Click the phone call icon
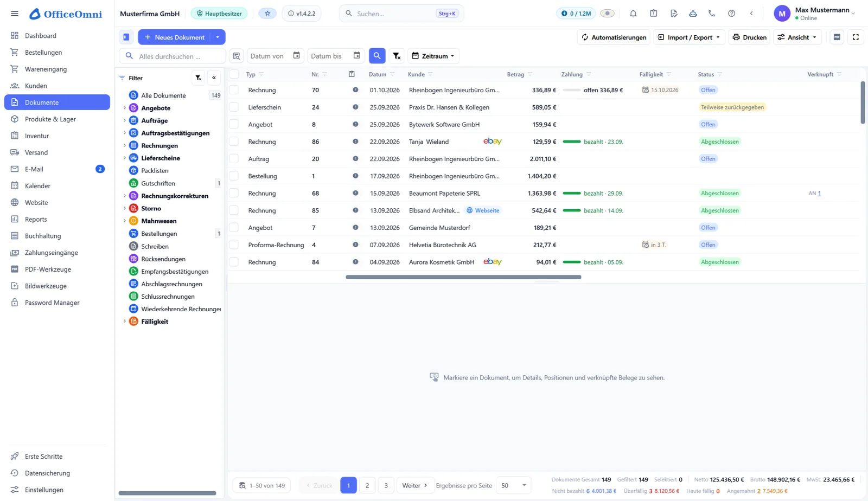868x501 pixels. point(712,14)
